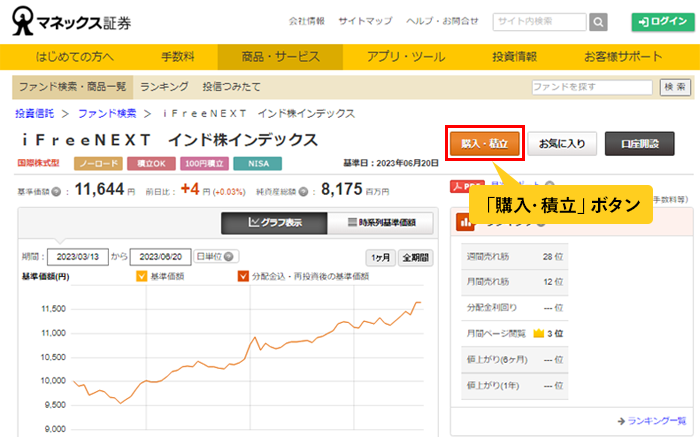Click the 分配金利回り ranking row
Image resolution: width=700 pixels, height=437 pixels.
coord(515,308)
